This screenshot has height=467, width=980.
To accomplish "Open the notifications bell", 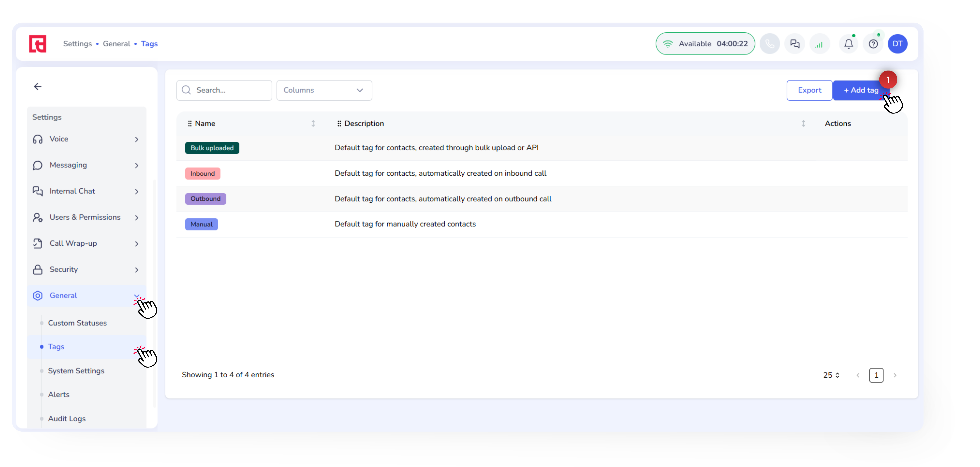I will [x=848, y=44].
